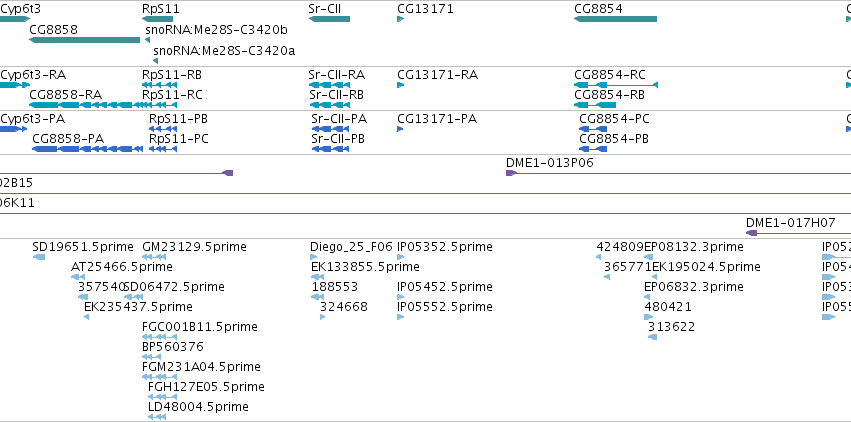The width and height of the screenshot is (851, 422).
Task: Click the SD19651.5prime EST glyph
Action: coord(39,257)
